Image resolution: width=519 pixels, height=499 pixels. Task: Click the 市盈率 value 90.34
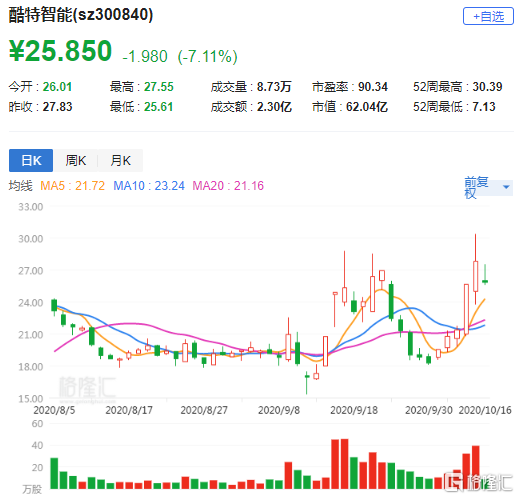point(373,87)
